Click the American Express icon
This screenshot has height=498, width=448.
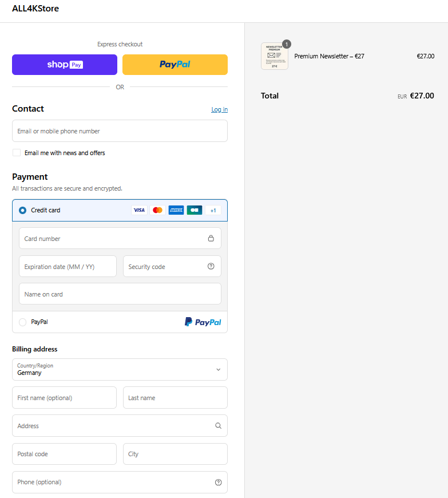176,210
